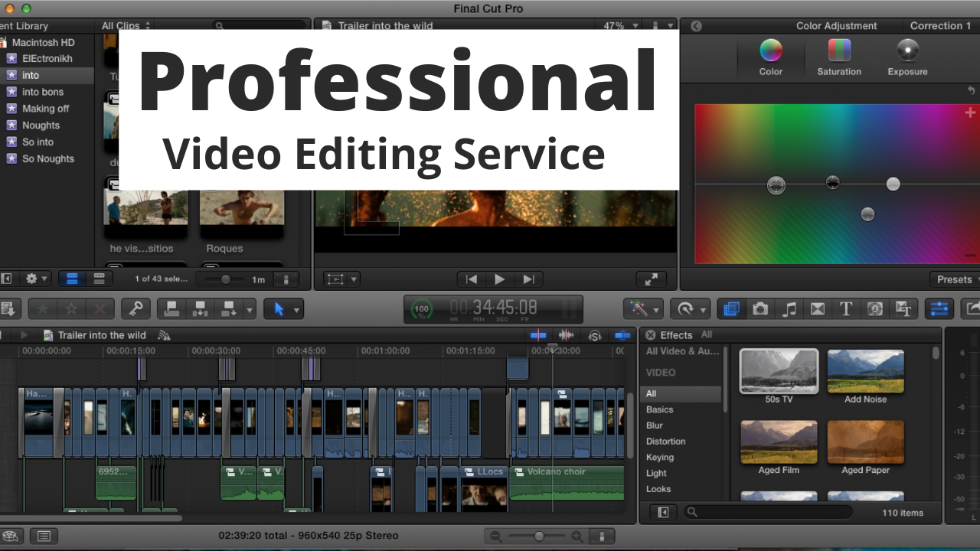Open the Music and Sound browser

789,309
